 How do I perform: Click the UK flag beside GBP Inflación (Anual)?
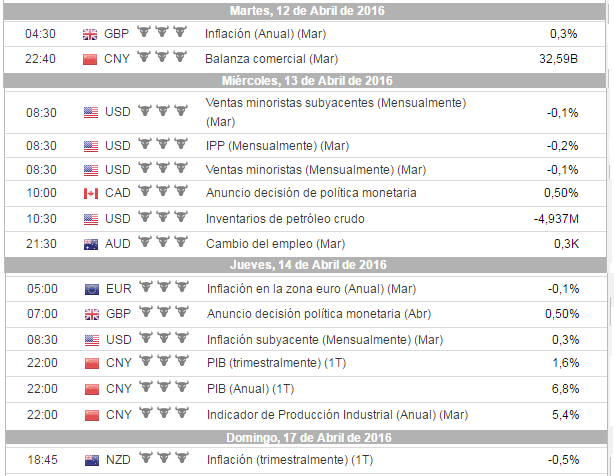(x=90, y=35)
